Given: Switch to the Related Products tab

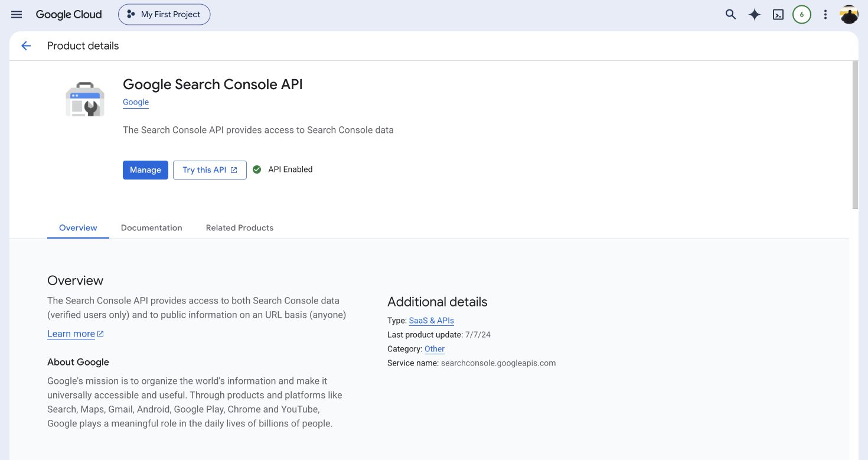Looking at the screenshot, I should click(240, 228).
